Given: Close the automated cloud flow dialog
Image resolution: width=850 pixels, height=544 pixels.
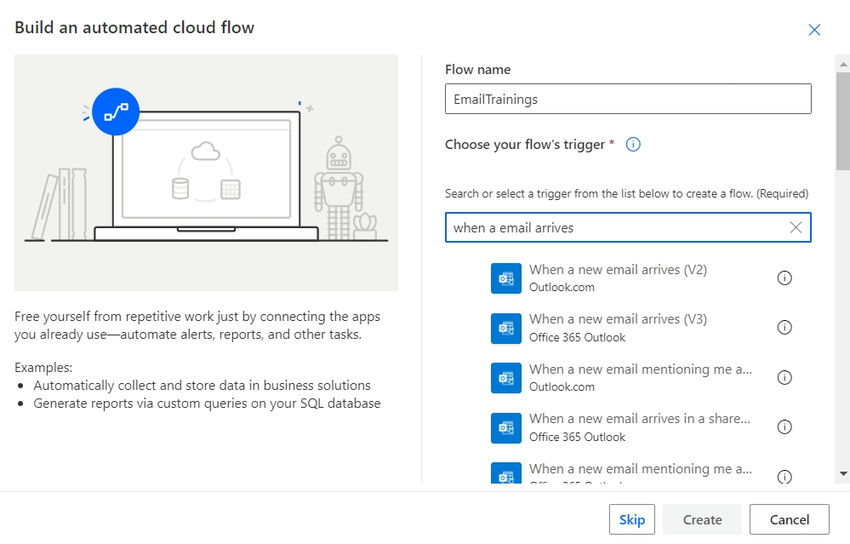Looking at the screenshot, I should 814,30.
